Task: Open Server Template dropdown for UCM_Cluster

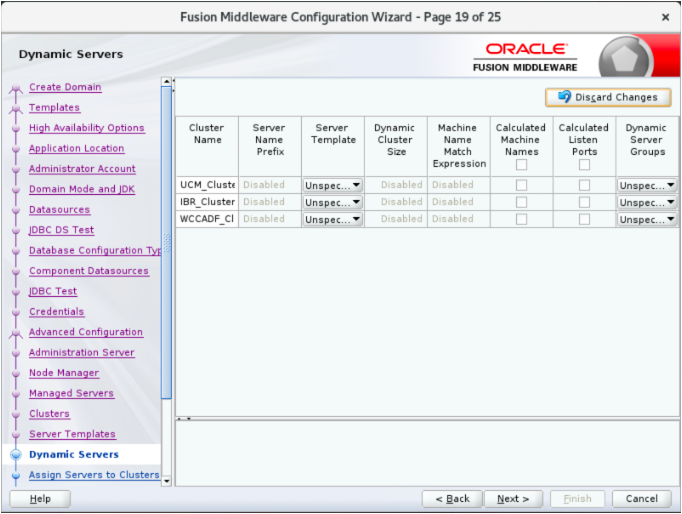Action: 333,185
